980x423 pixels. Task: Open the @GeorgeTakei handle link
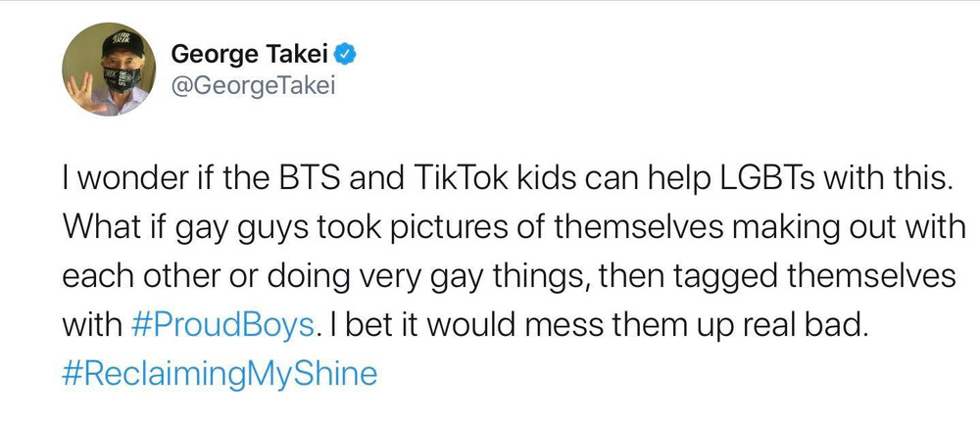pos(253,87)
